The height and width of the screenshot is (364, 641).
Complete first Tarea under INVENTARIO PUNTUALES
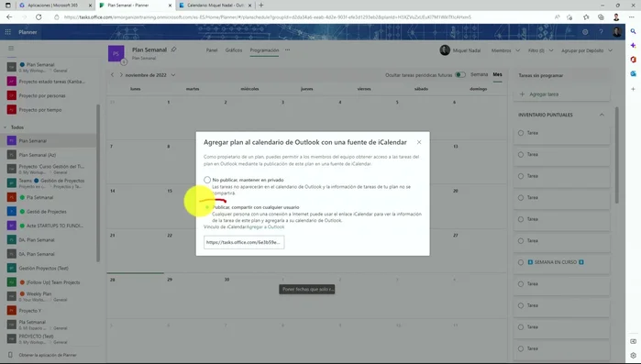pos(521,133)
